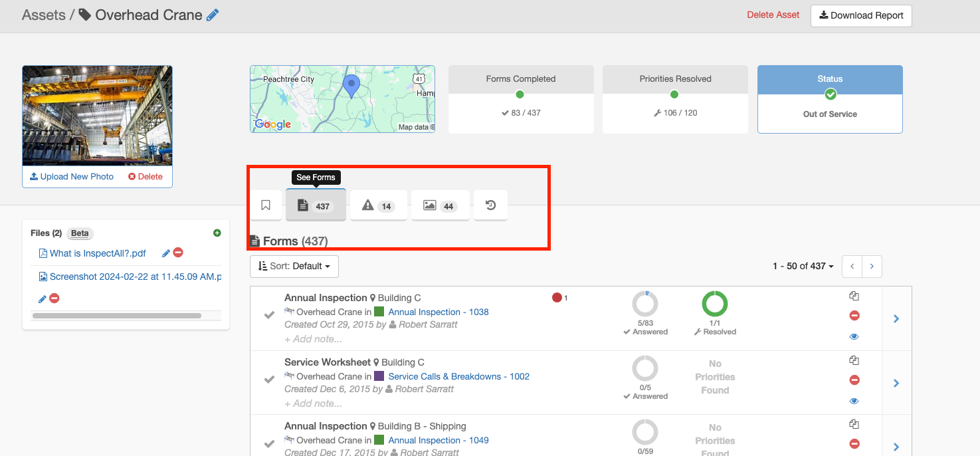Click Upload New Photo link
The height and width of the screenshot is (456, 980).
coord(72,176)
